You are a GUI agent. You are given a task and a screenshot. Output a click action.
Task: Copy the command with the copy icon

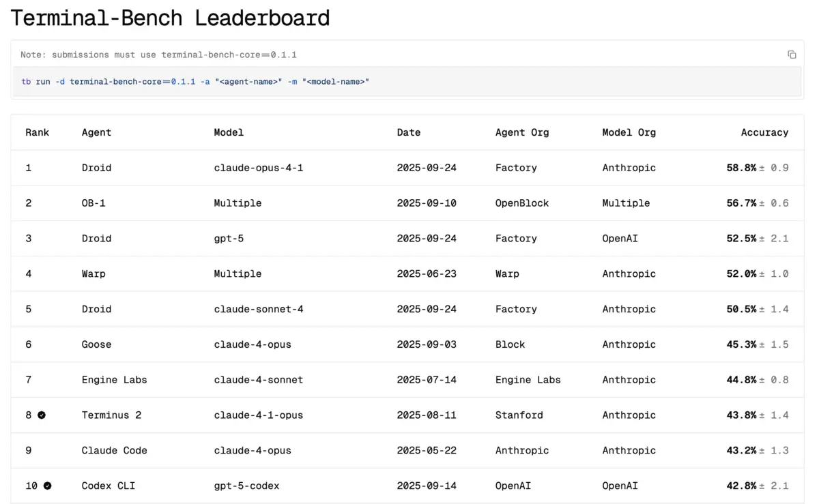(792, 55)
